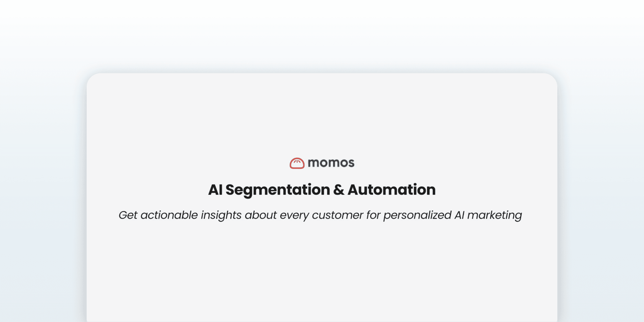
Task: Click the red momos dumpling logo icon
Action: (x=297, y=163)
